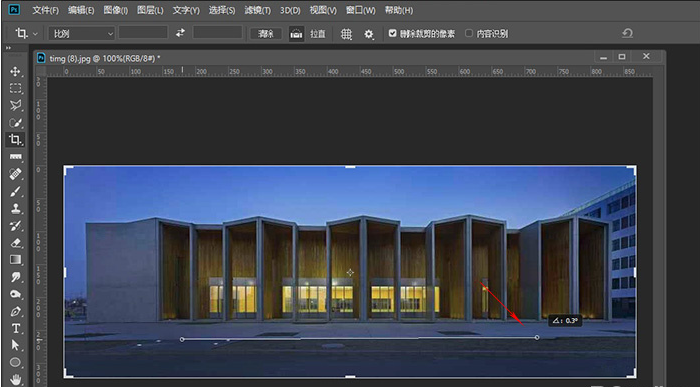Select the Move tool
Image resolution: width=700 pixels, height=387 pixels.
point(16,72)
